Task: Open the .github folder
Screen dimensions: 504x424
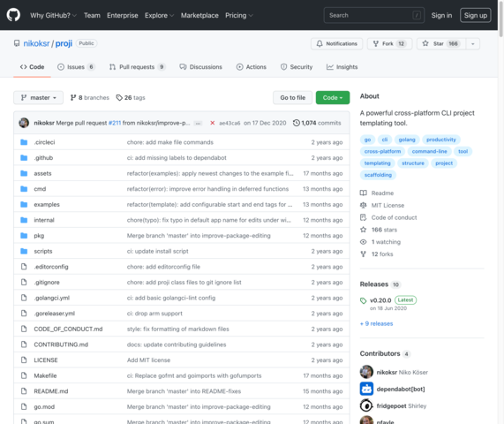Action: (43, 157)
